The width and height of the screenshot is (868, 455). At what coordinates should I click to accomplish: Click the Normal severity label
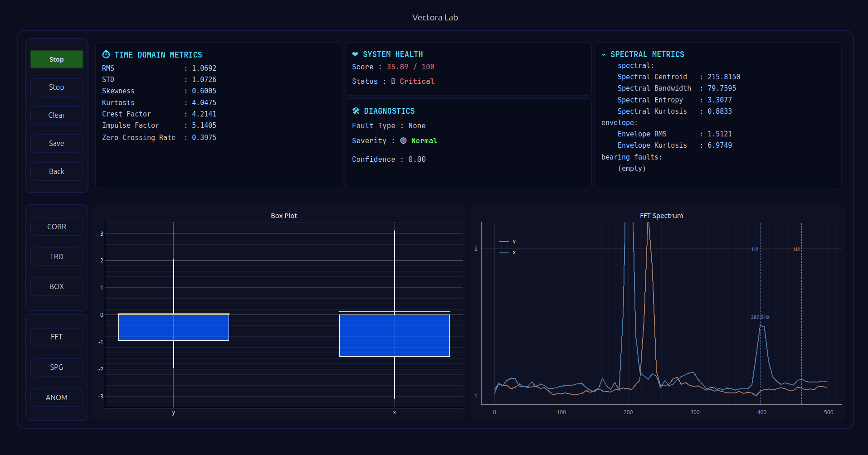[424, 141]
